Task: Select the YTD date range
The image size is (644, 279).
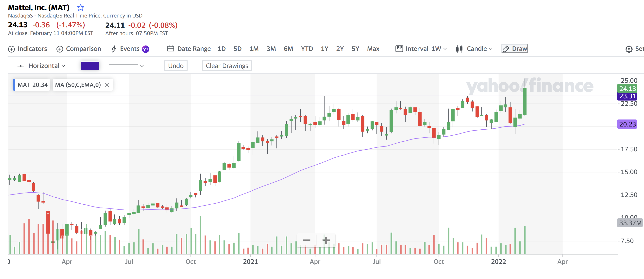Action: 307,49
